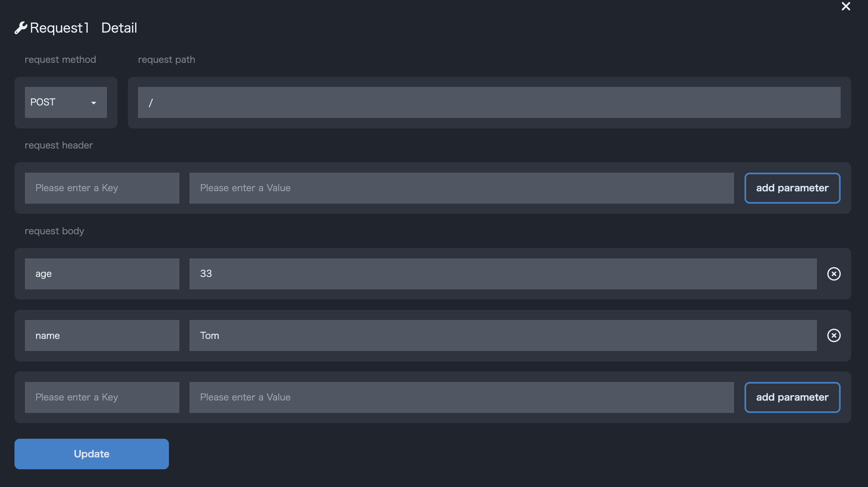Open the POST request method dropdown
868x487 pixels.
coord(66,103)
